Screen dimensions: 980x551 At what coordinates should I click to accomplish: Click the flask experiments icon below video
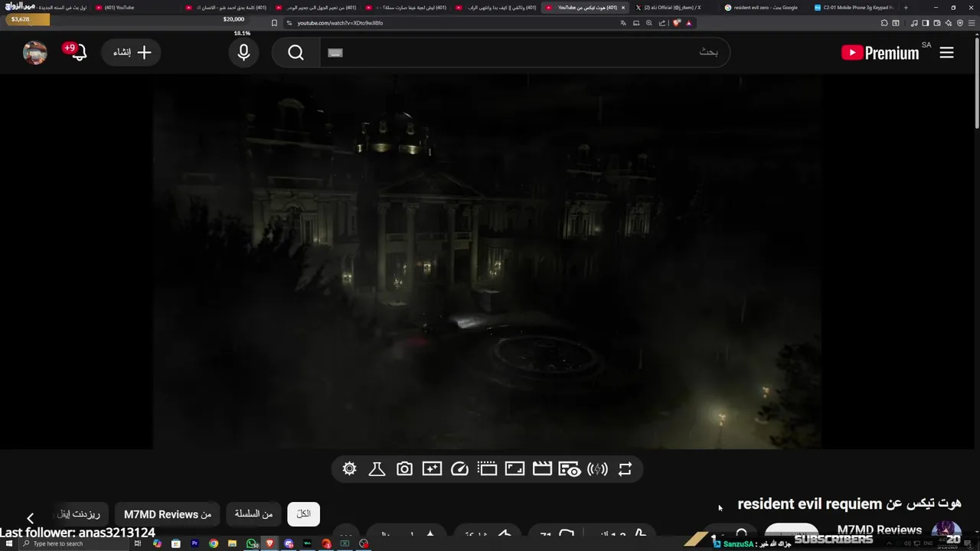tap(377, 469)
